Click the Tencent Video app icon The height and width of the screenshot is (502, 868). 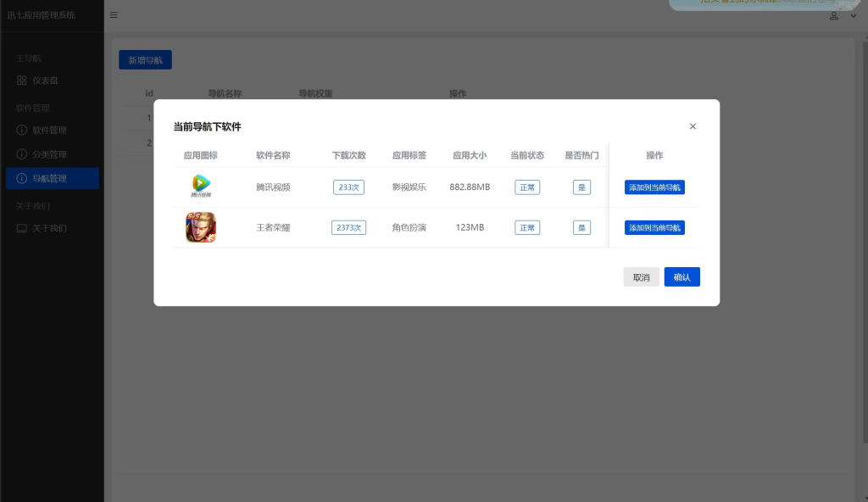tap(201, 186)
